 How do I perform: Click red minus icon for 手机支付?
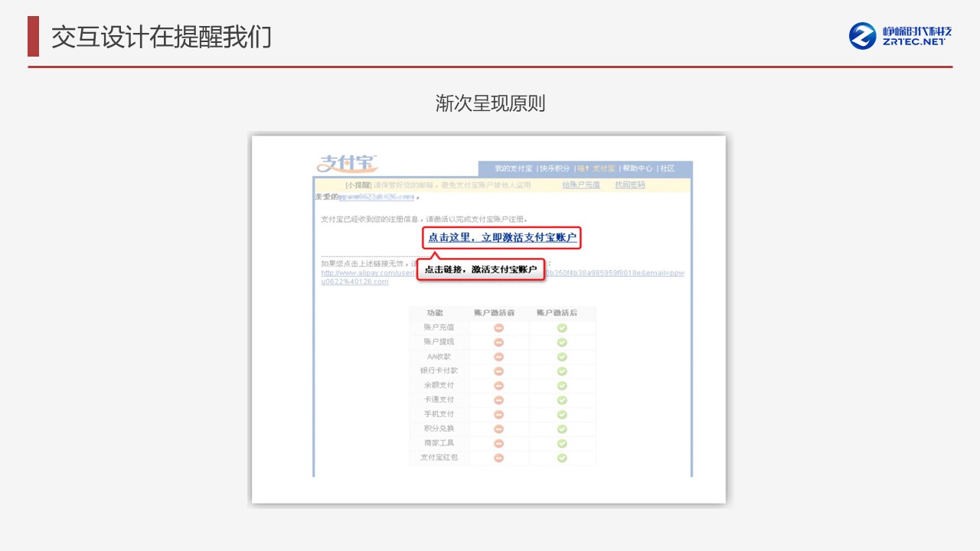coord(498,414)
